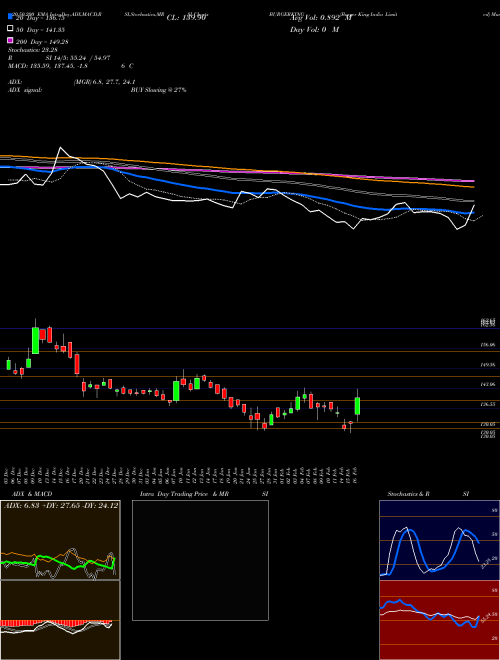Click the 'Stochastics & R' panel title

(x=409, y=494)
